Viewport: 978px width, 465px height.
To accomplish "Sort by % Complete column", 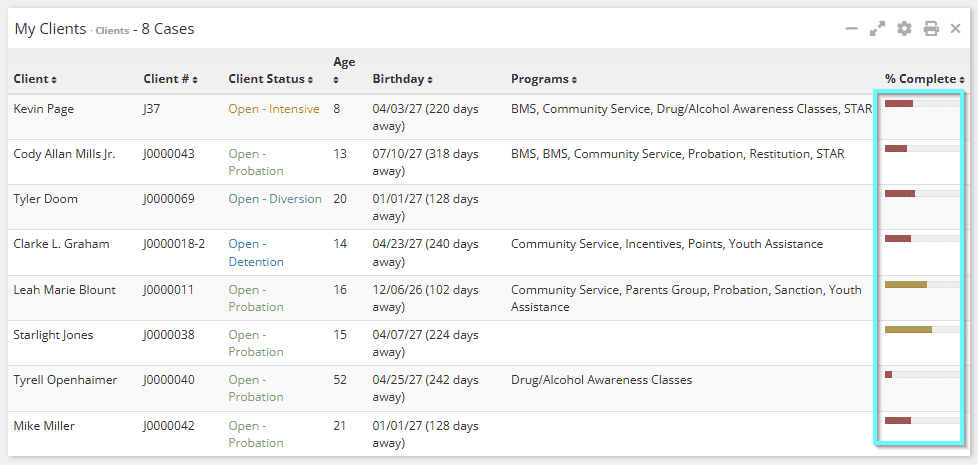I will [924, 79].
